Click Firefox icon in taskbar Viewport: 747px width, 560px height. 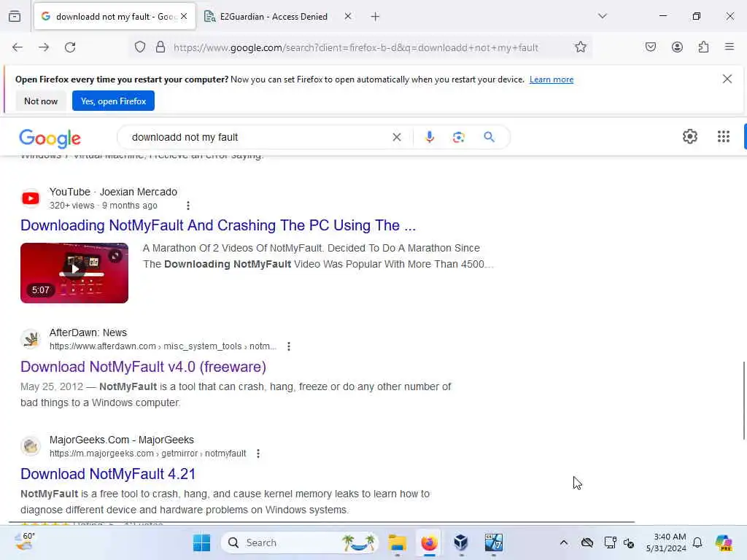[429, 542]
